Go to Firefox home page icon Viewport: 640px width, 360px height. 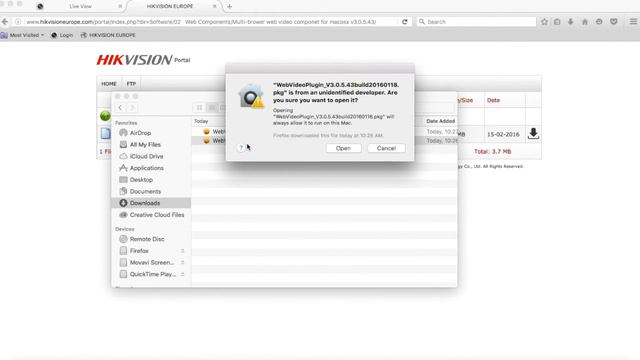click(584, 22)
